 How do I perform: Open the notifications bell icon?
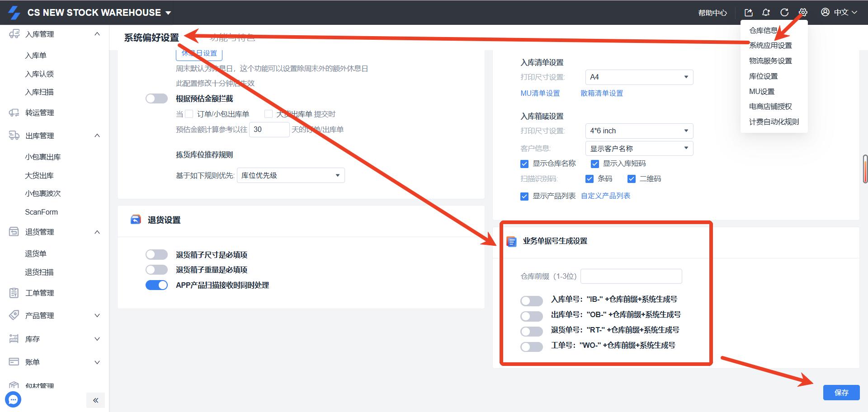pyautogui.click(x=766, y=13)
